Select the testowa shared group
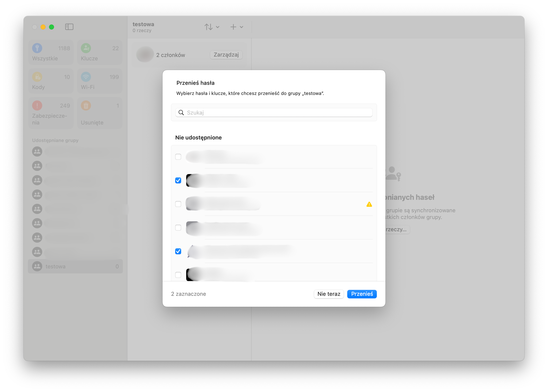The image size is (548, 392). (x=75, y=266)
